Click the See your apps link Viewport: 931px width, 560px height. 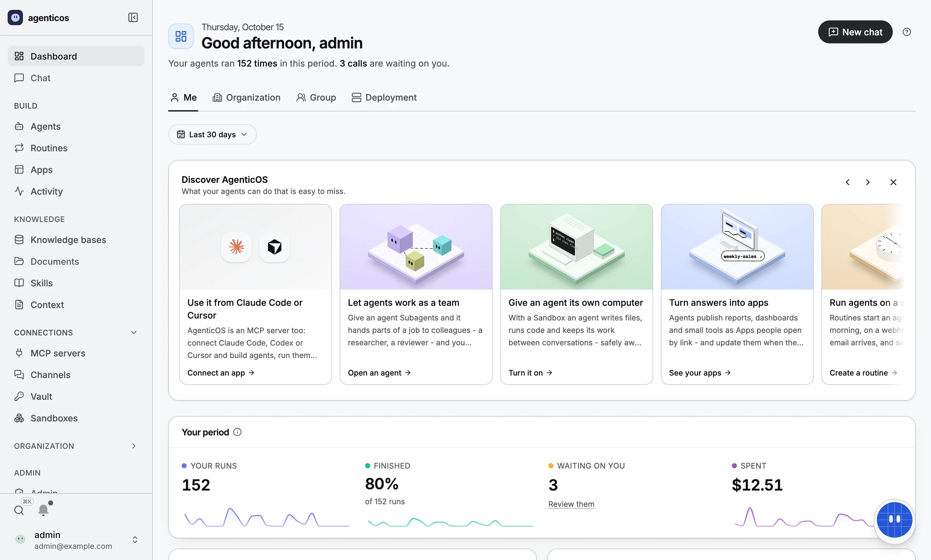700,373
